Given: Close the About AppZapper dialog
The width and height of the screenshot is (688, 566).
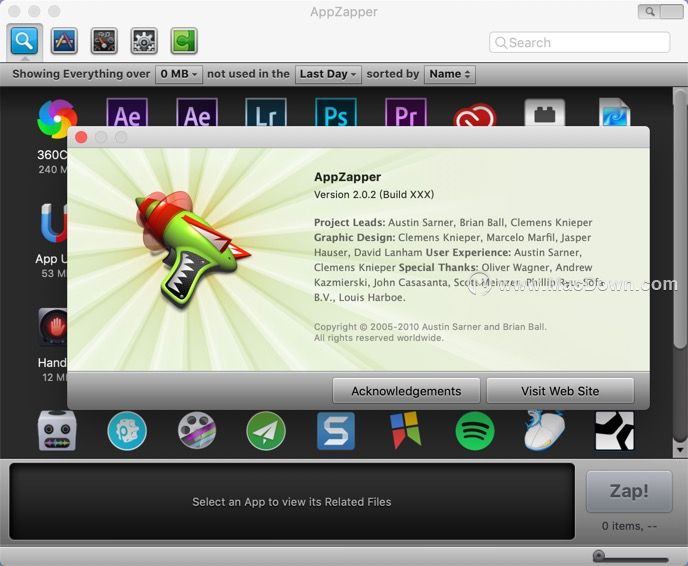Looking at the screenshot, I should (x=81, y=137).
